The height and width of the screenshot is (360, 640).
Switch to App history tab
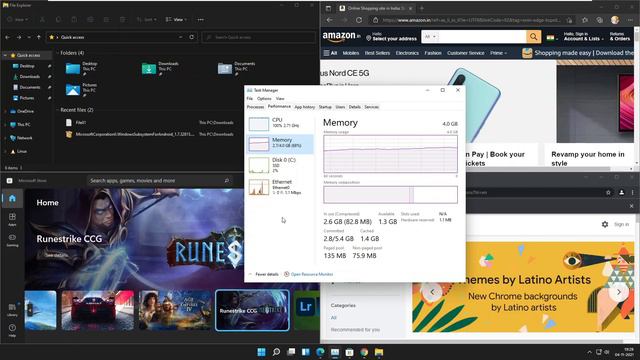pos(304,107)
